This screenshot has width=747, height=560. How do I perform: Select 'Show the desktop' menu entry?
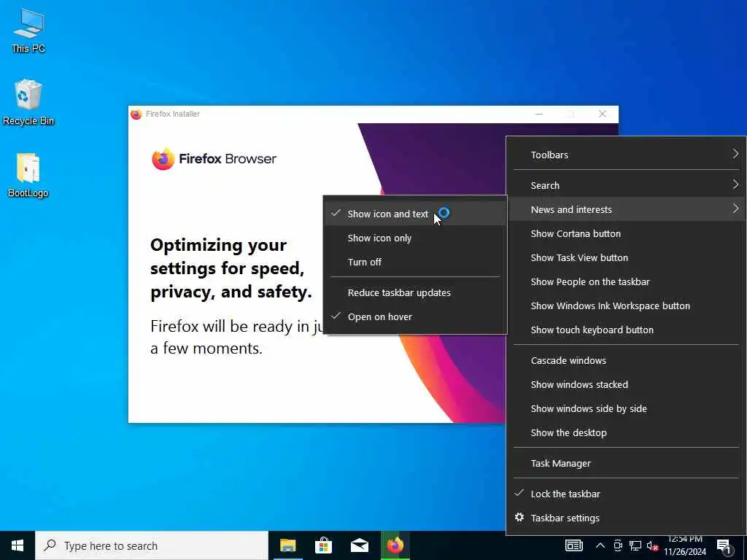tap(625, 432)
